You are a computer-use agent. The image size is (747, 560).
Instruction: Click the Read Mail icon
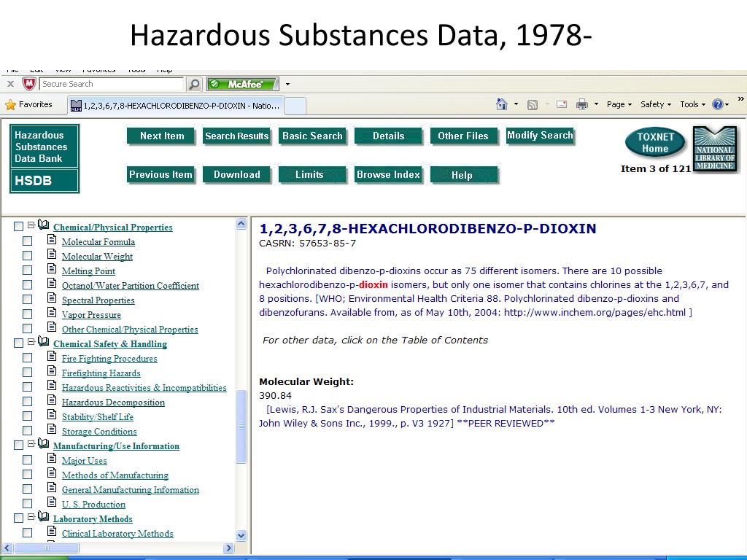[560, 104]
